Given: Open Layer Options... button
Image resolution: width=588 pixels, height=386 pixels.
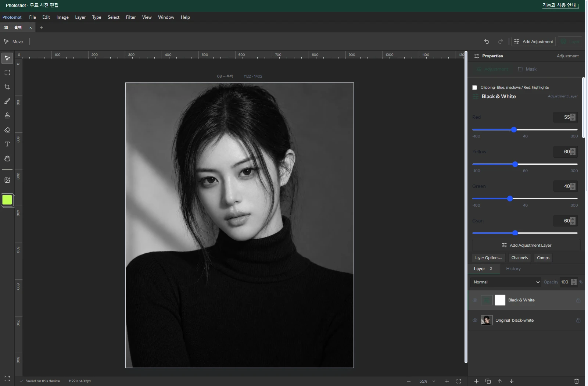Looking at the screenshot, I should [488, 258].
